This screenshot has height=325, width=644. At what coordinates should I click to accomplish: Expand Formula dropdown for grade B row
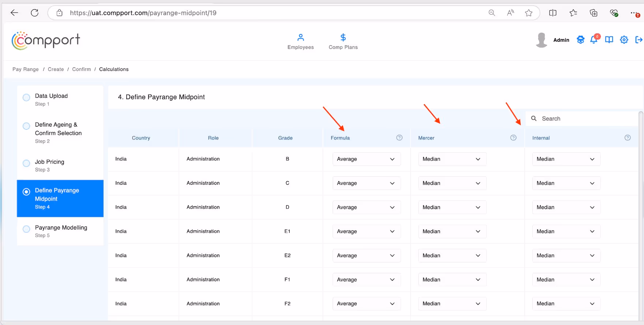point(367,159)
